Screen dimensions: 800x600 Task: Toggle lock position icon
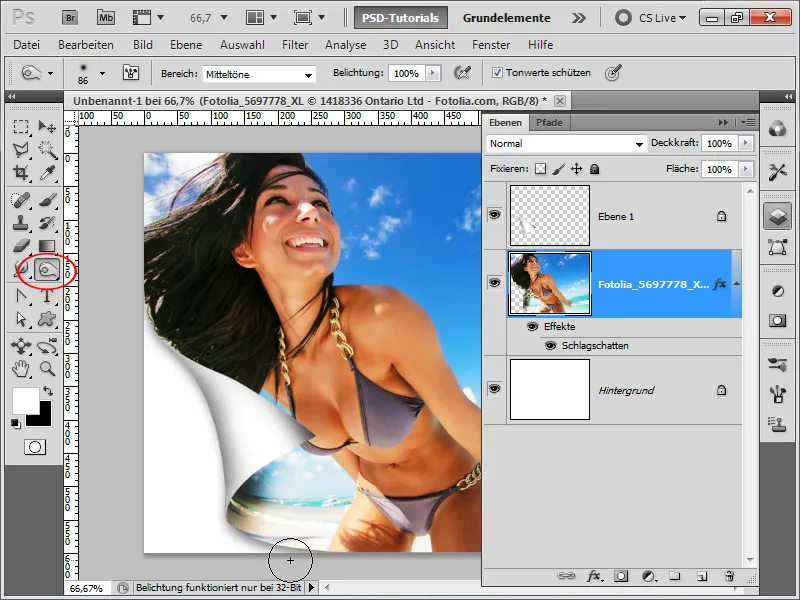(577, 169)
